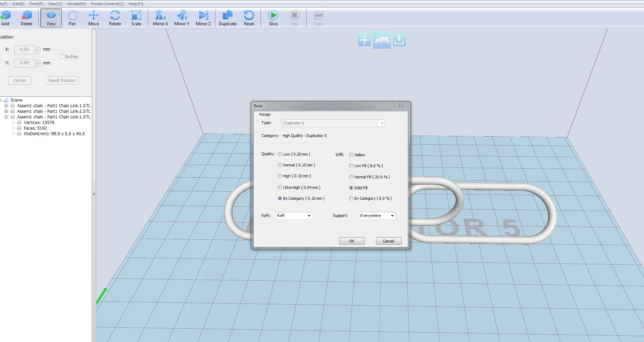The height and width of the screenshot is (342, 644).
Task: Start slicing with the Slice button
Action: (273, 18)
